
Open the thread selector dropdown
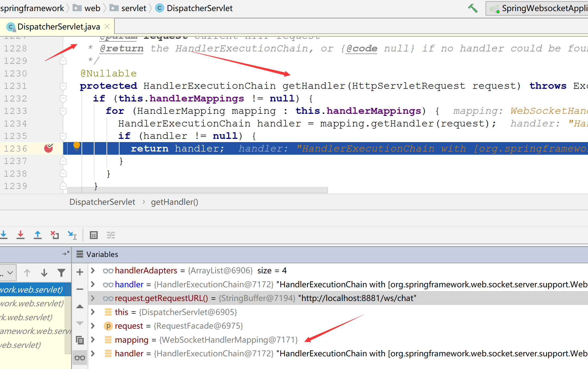coord(8,273)
